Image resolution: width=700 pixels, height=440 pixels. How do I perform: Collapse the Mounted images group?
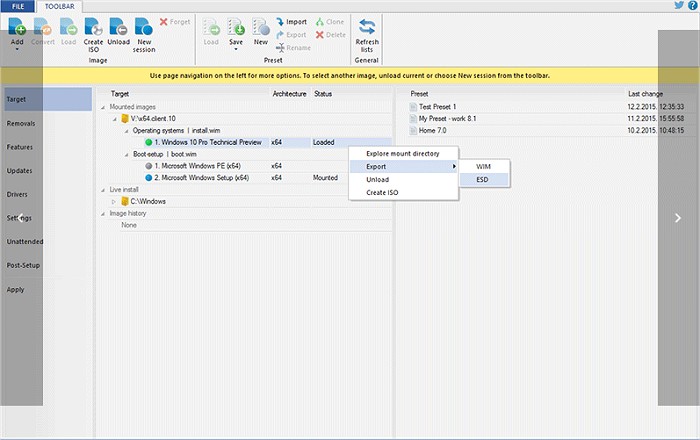point(103,107)
